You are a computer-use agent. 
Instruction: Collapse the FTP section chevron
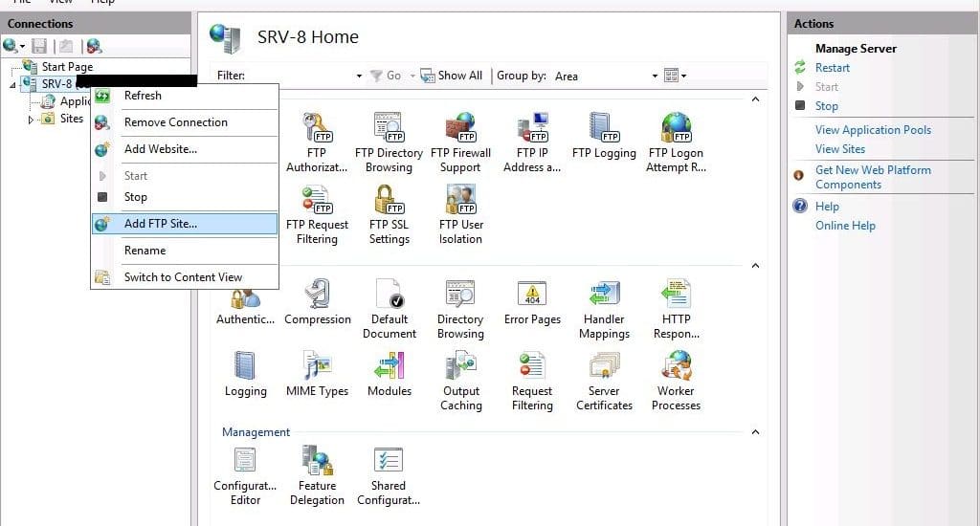click(755, 99)
